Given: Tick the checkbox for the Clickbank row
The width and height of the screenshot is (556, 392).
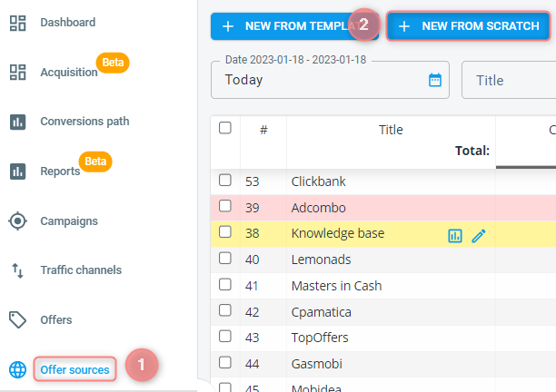Looking at the screenshot, I should (225, 181).
